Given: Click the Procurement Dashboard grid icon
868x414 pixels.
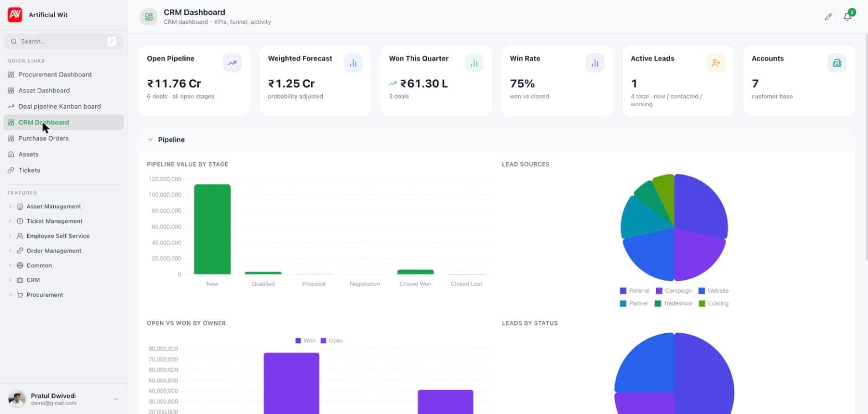Looking at the screenshot, I should (x=11, y=75).
